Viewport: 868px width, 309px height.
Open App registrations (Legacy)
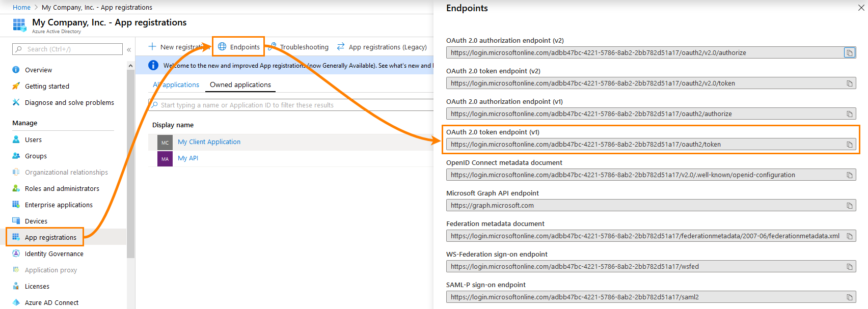tap(382, 47)
